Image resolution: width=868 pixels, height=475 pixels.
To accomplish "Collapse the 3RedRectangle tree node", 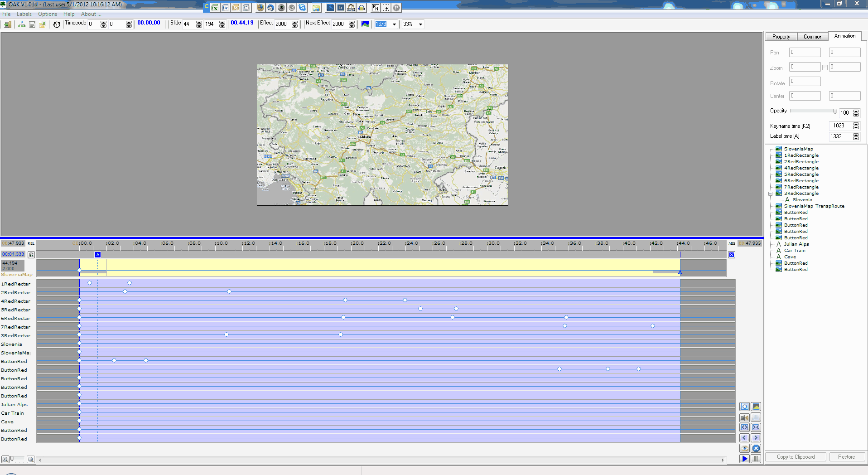I will pyautogui.click(x=770, y=194).
